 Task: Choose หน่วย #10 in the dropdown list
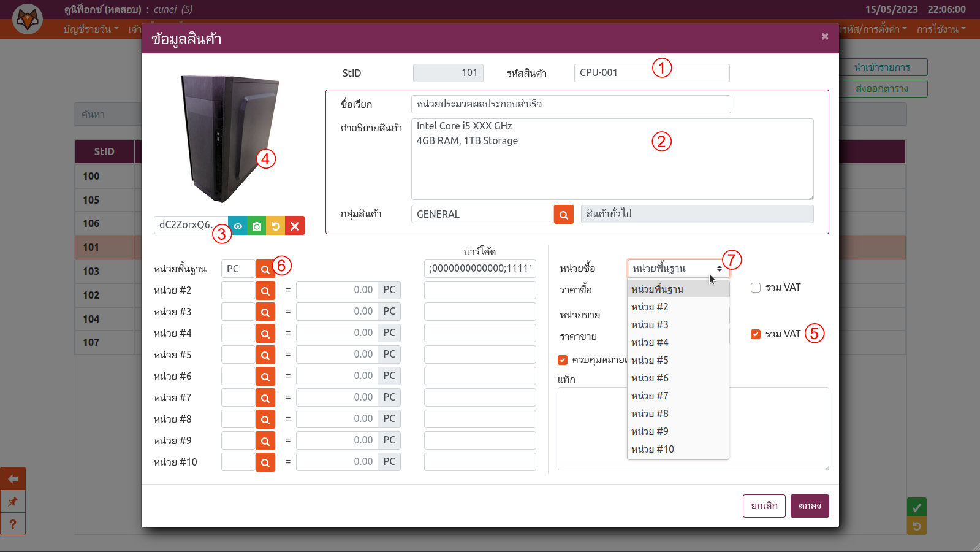click(x=652, y=449)
